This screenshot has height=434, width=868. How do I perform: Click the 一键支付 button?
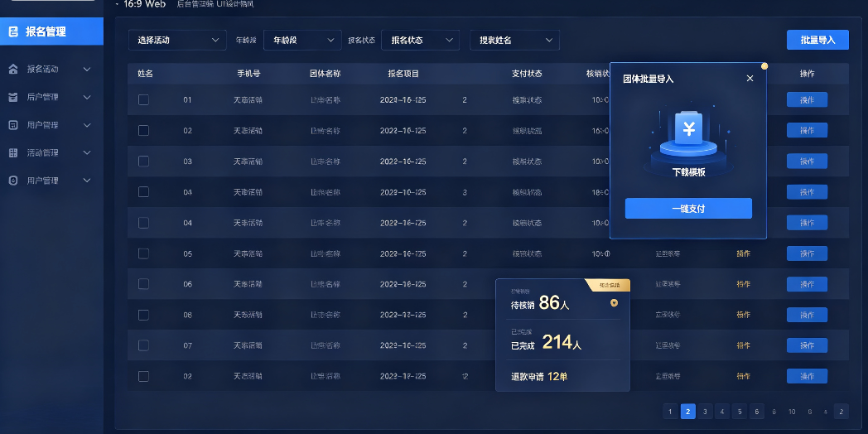tap(688, 209)
